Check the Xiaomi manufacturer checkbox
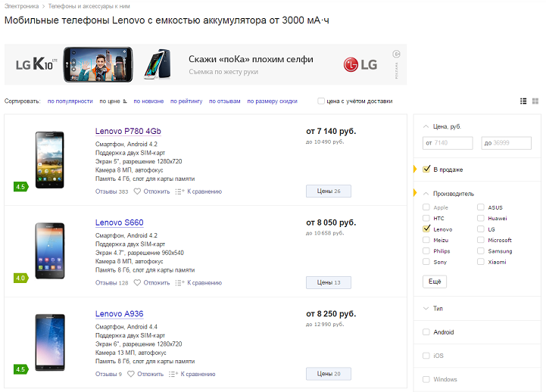 coord(481,262)
